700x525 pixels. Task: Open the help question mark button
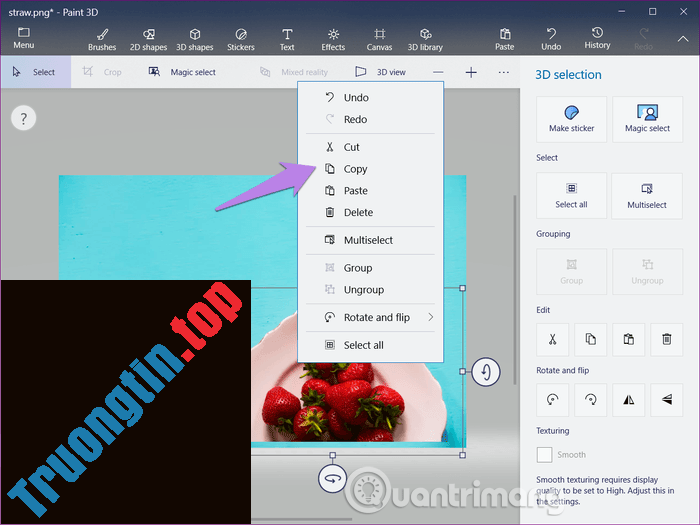23,118
